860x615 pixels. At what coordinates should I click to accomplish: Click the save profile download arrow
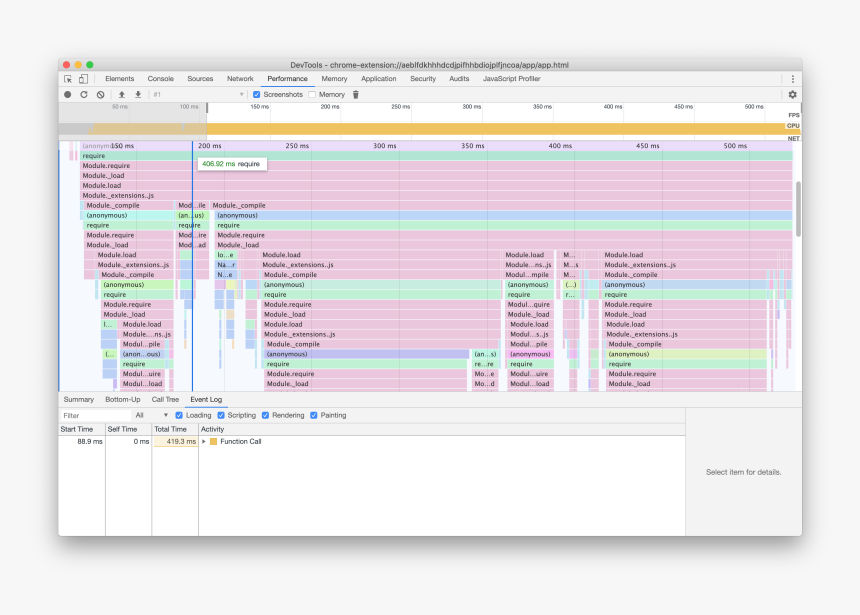coord(138,95)
